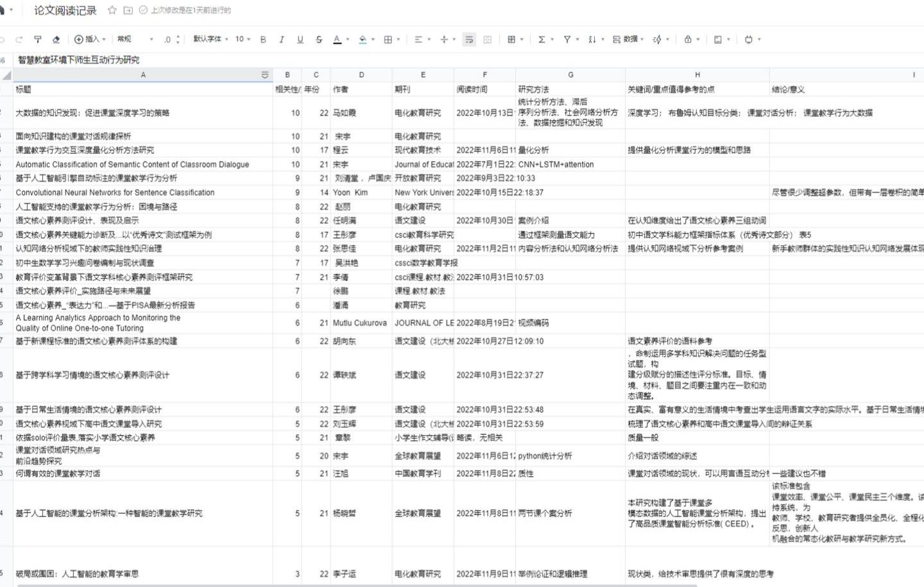Click the lock protection icon

[x=688, y=39]
